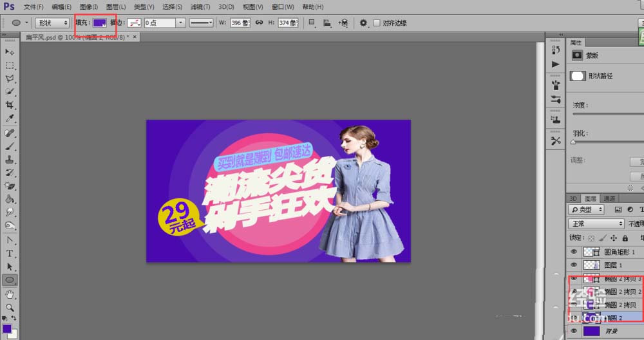
Task: Open the ellipse tool preset picker arrow
Action: (26, 23)
